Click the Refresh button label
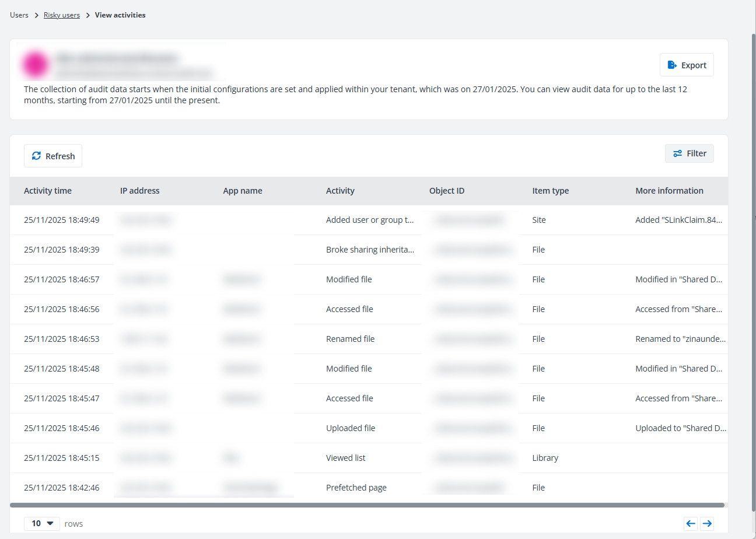The image size is (756, 539). [60, 156]
